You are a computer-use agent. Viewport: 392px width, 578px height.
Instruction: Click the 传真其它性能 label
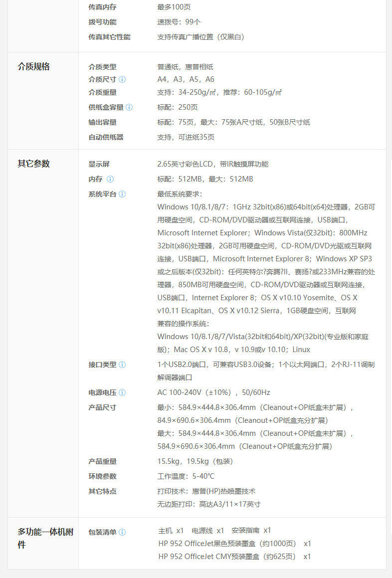(110, 37)
